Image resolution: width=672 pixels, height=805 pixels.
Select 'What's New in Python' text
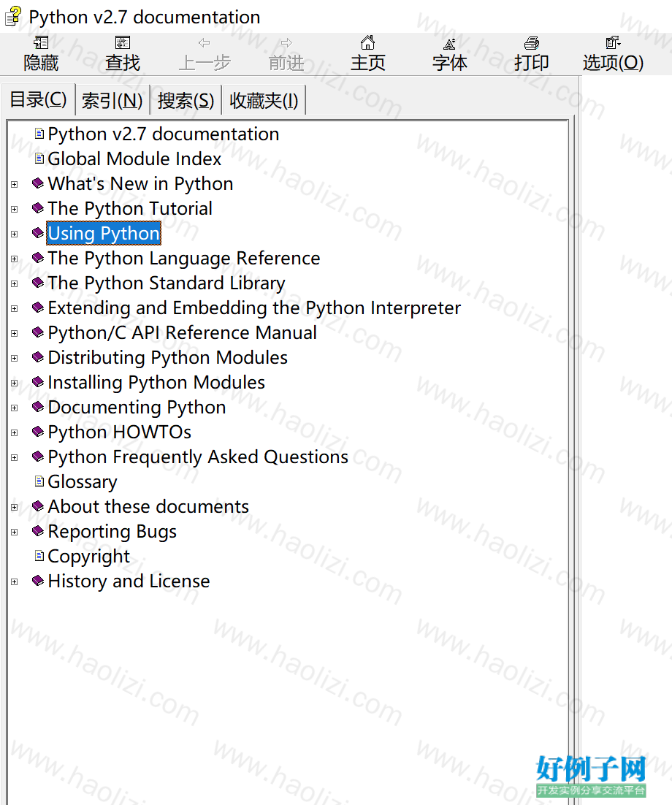tap(140, 183)
